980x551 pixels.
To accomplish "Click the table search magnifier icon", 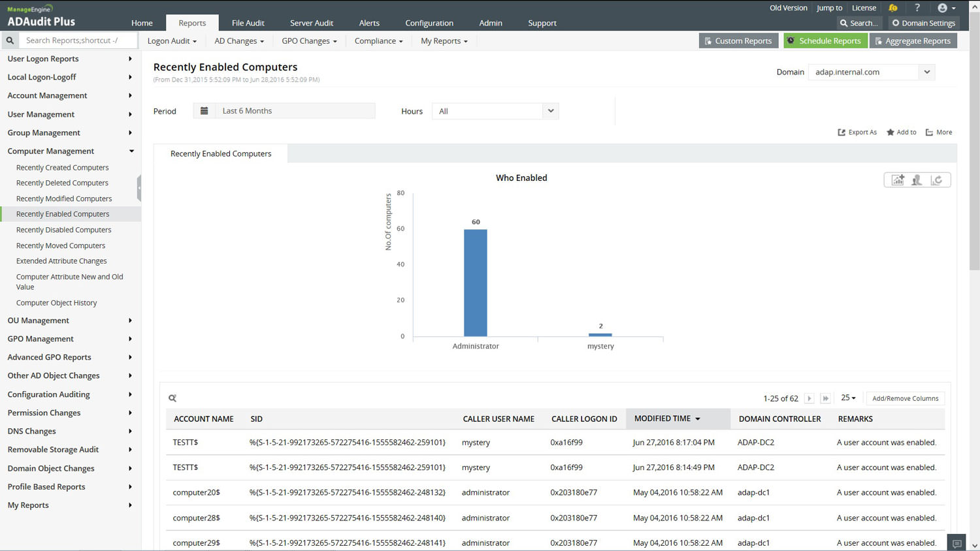I will [x=172, y=398].
